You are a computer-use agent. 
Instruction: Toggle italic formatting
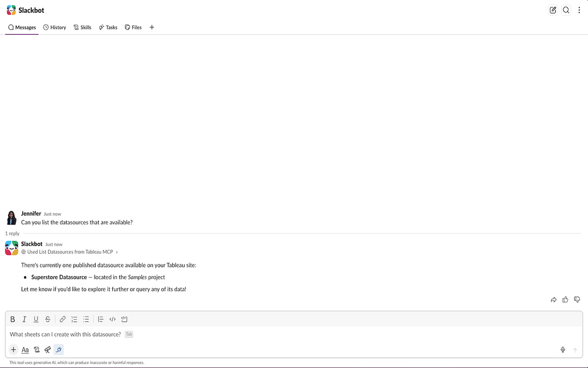(x=24, y=319)
